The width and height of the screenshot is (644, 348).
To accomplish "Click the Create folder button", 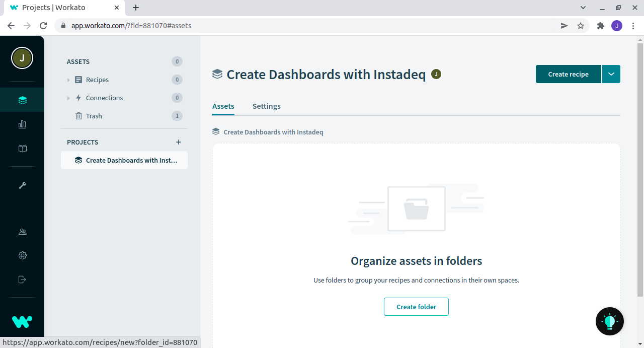I will (416, 307).
